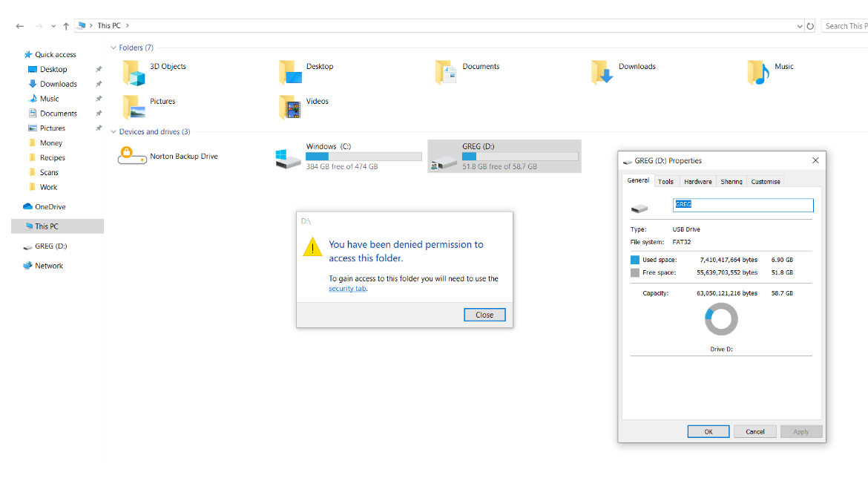Click the pin icon beside Downloads
The image size is (868, 478).
[x=99, y=84]
